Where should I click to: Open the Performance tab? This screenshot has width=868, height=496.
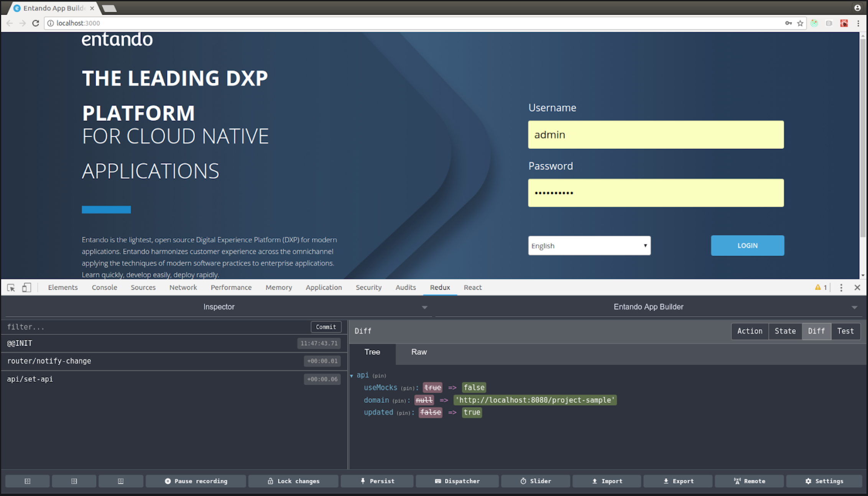pos(231,287)
